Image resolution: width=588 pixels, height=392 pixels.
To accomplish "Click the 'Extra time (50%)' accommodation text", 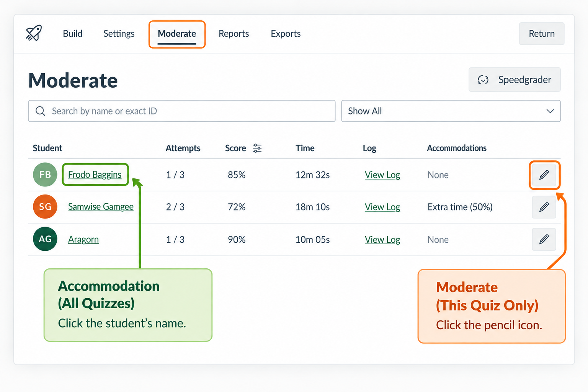I will point(460,207).
